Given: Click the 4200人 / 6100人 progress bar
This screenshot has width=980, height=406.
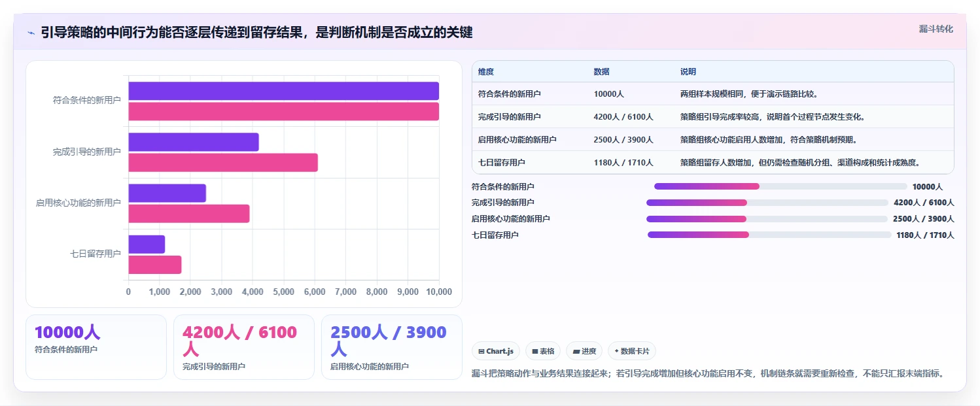Looking at the screenshot, I should (767, 203).
